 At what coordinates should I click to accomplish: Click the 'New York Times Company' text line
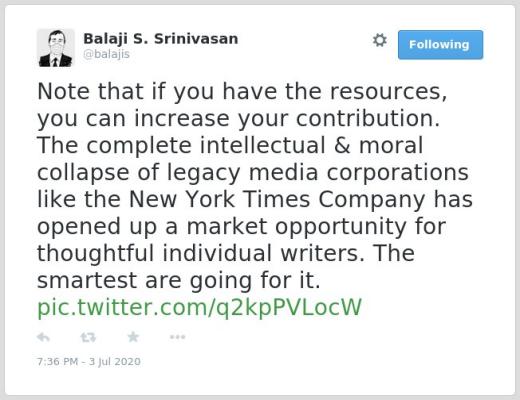click(x=255, y=199)
